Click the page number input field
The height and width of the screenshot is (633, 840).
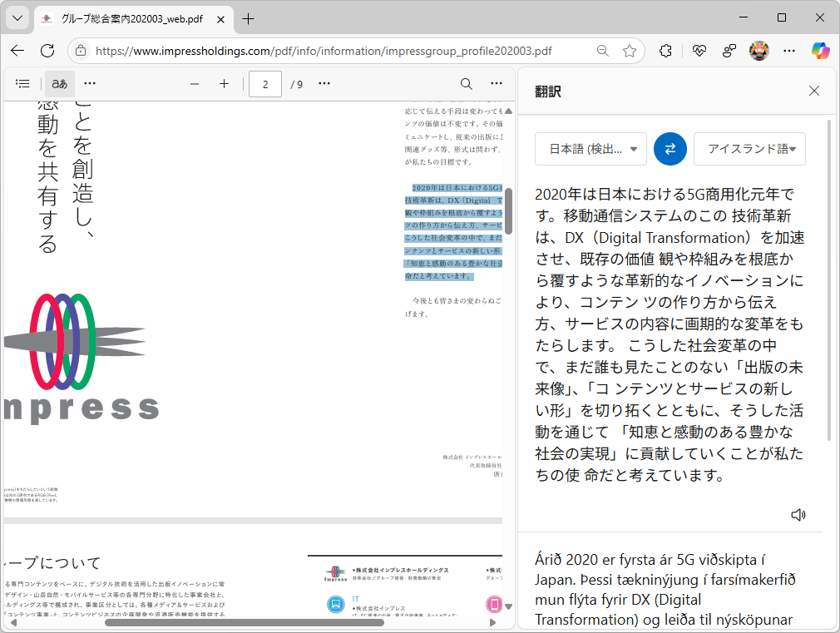click(264, 83)
